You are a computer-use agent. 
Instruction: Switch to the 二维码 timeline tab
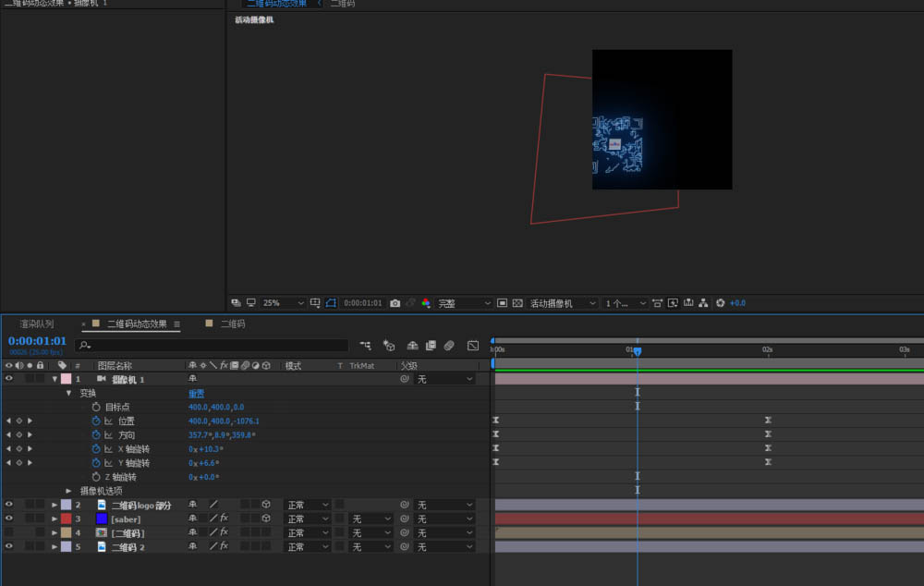232,324
